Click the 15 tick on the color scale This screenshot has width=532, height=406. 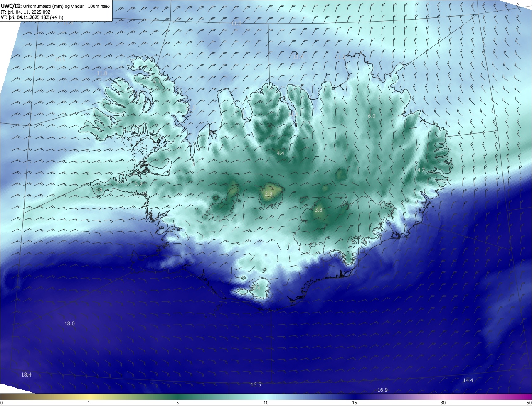355,403
